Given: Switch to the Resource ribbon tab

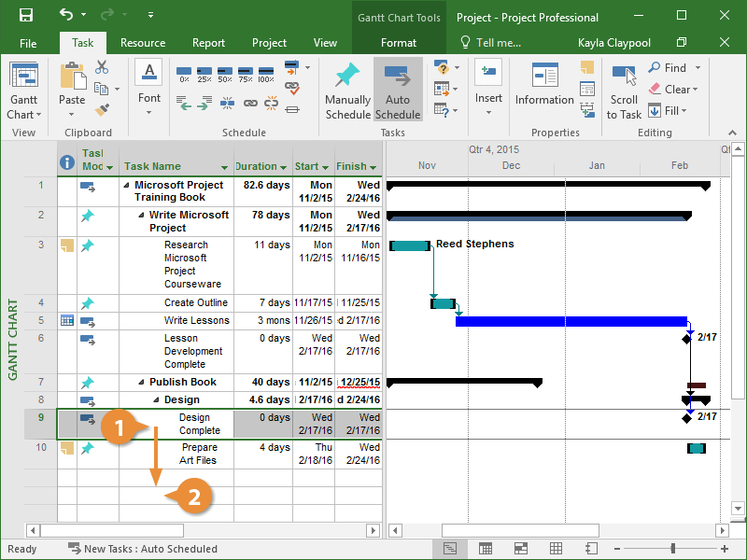Looking at the screenshot, I should click(143, 43).
